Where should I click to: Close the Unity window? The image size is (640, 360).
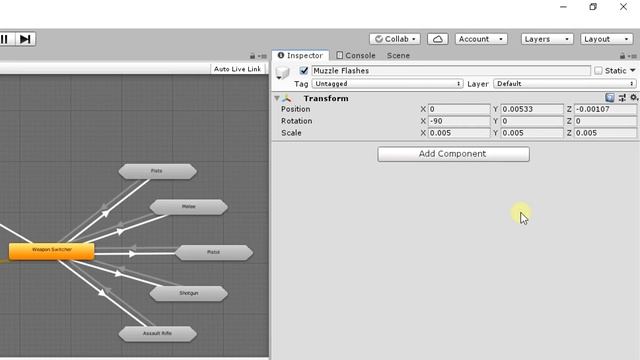pyautogui.click(x=623, y=7)
